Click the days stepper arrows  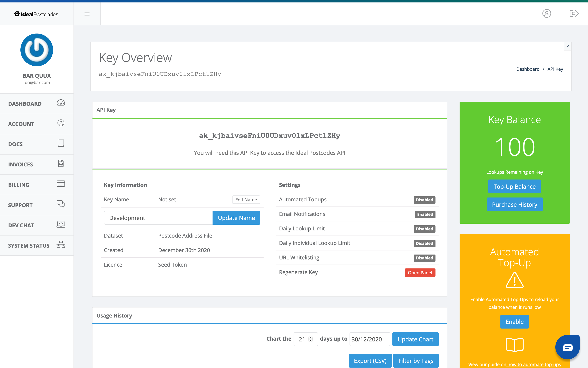[311, 339]
